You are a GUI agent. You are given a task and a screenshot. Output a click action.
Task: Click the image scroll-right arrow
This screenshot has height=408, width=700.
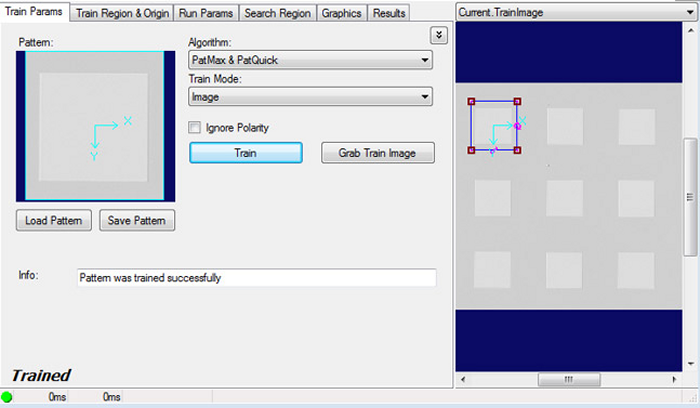(676, 380)
